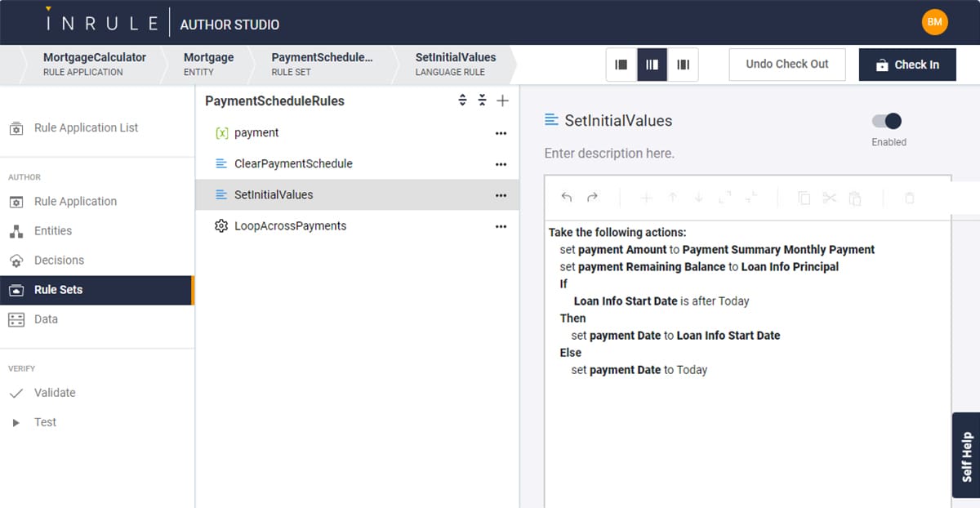Click the 'Else' keyword in the rule
980x508 pixels.
(x=570, y=353)
